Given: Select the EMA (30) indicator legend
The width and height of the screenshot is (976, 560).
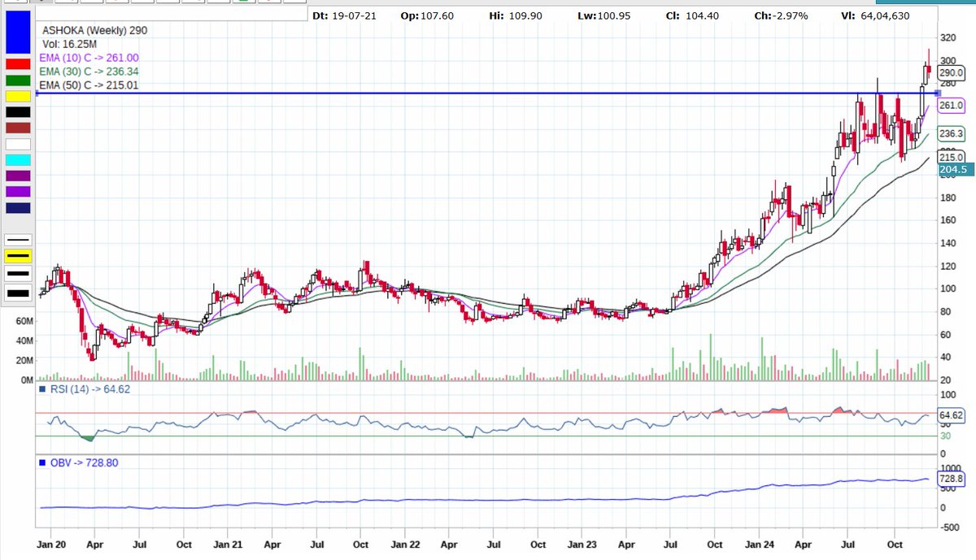Looking at the screenshot, I should pos(89,71).
